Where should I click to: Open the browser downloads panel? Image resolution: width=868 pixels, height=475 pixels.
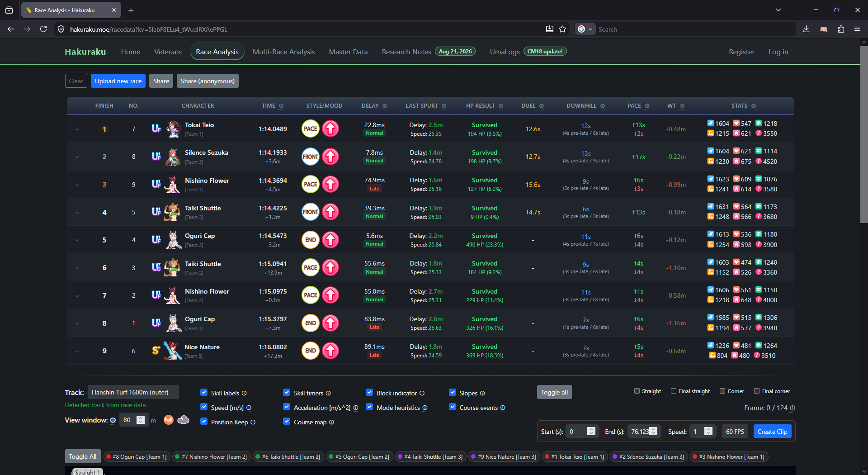point(807,29)
